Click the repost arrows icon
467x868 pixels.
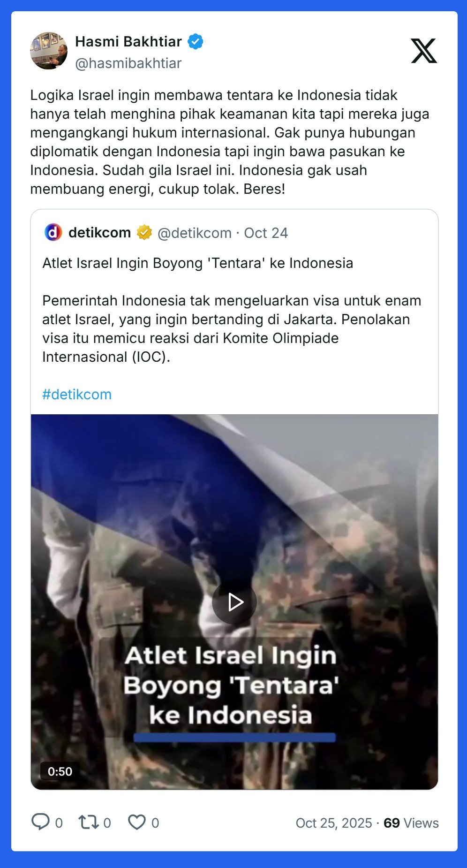pyautogui.click(x=88, y=822)
